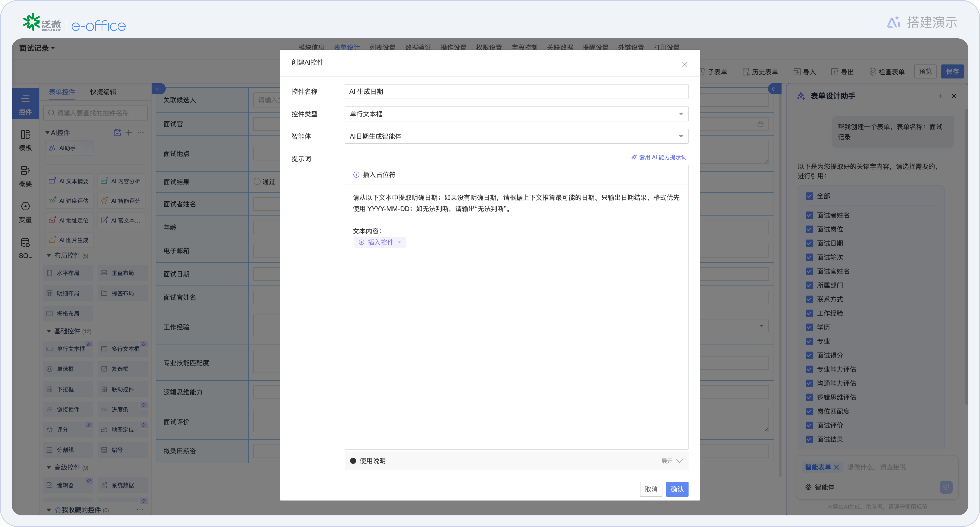Image resolution: width=980 pixels, height=527 pixels.
Task: Select the 评分 control
Action: 68,429
